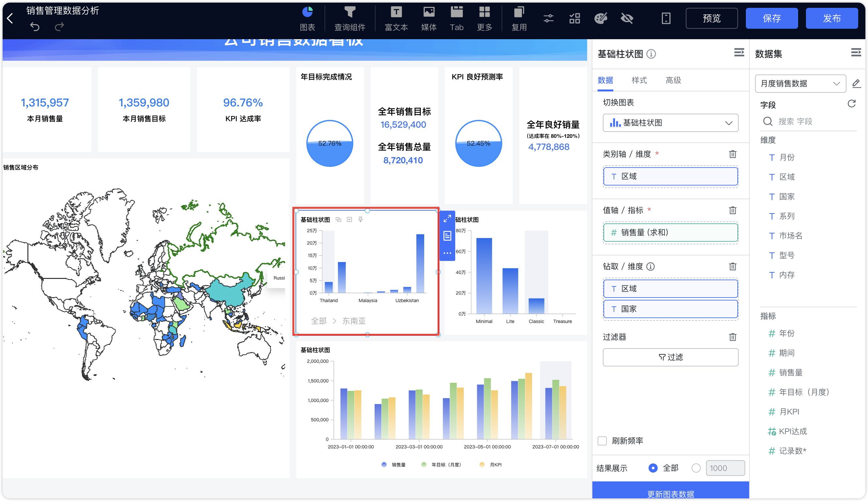Delete the 类别轴 / 维度 field with trash icon
This screenshot has height=501, width=868.
click(x=732, y=154)
